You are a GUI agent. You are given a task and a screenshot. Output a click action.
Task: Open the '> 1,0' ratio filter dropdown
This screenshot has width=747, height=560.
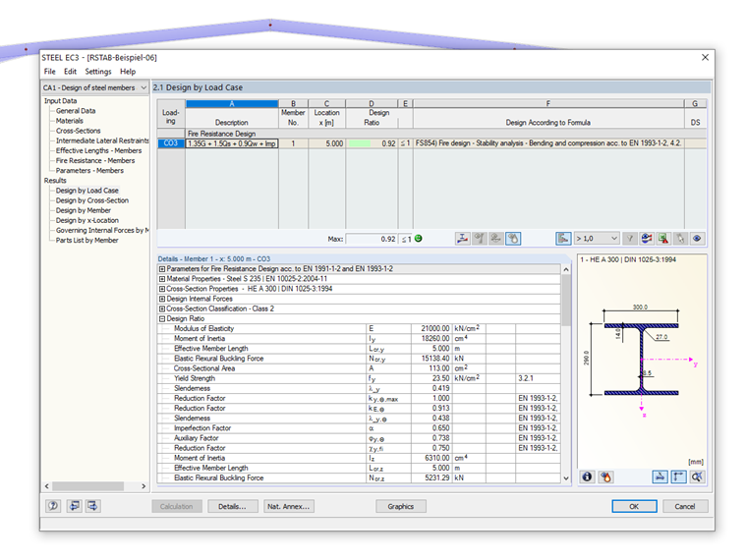(x=597, y=239)
